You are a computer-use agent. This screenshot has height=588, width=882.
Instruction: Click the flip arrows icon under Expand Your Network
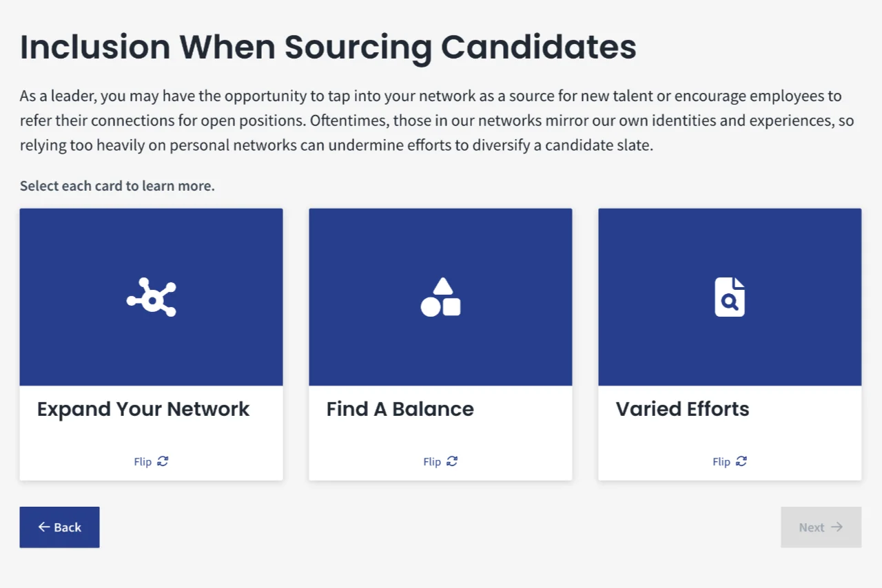(x=163, y=461)
